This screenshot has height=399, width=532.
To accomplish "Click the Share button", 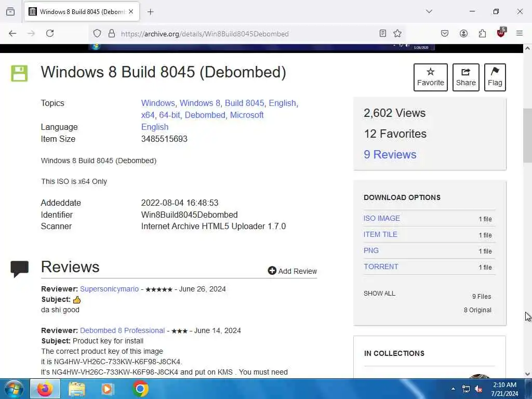I will [466, 77].
